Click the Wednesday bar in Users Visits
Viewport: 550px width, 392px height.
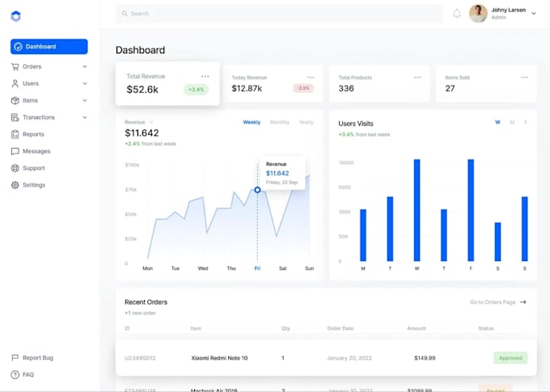pos(417,210)
